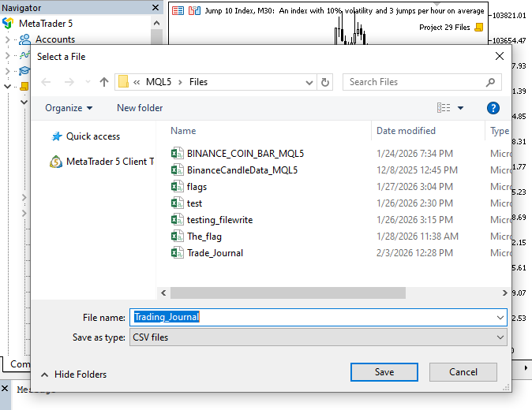
Task: Click MQL5 in the address path
Action: pyautogui.click(x=159, y=82)
